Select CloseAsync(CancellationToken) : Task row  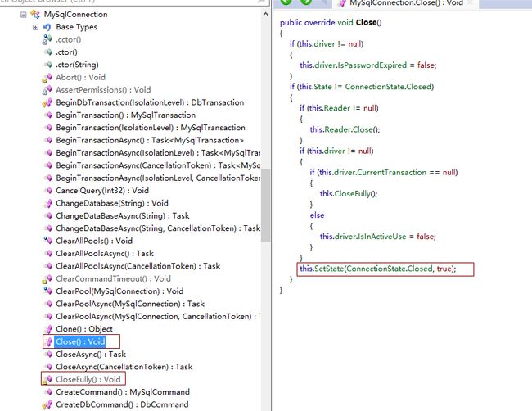pyautogui.click(x=124, y=367)
